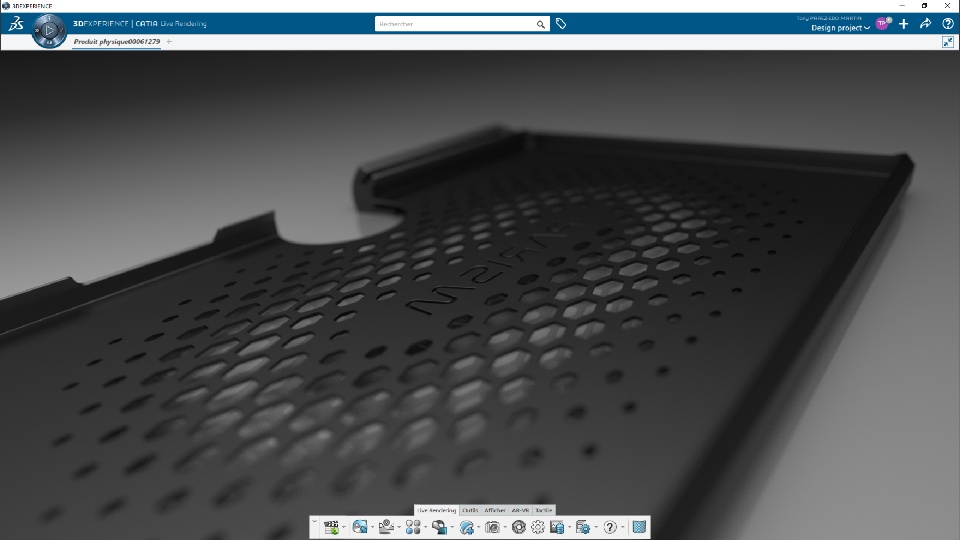Image resolution: width=960 pixels, height=540 pixels.
Task: Click the camera-over-landscape icon
Action: coord(386,527)
